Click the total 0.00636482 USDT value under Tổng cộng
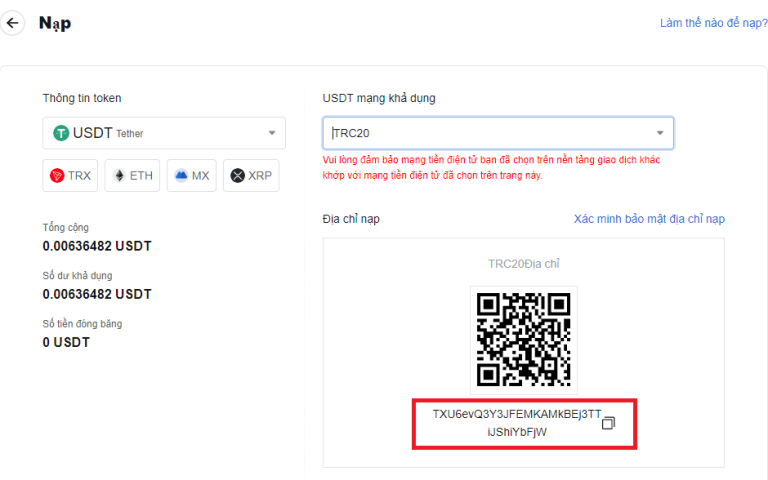This screenshot has width=768, height=480. [x=97, y=246]
